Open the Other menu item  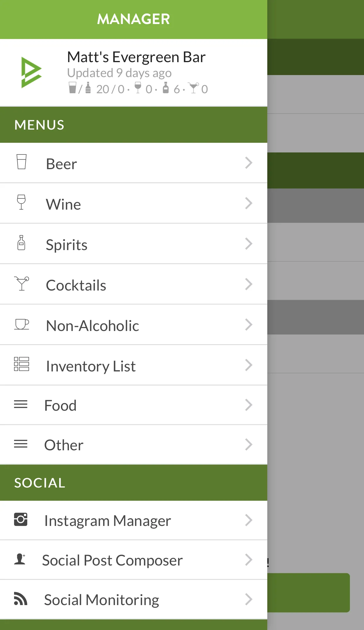[64, 445]
